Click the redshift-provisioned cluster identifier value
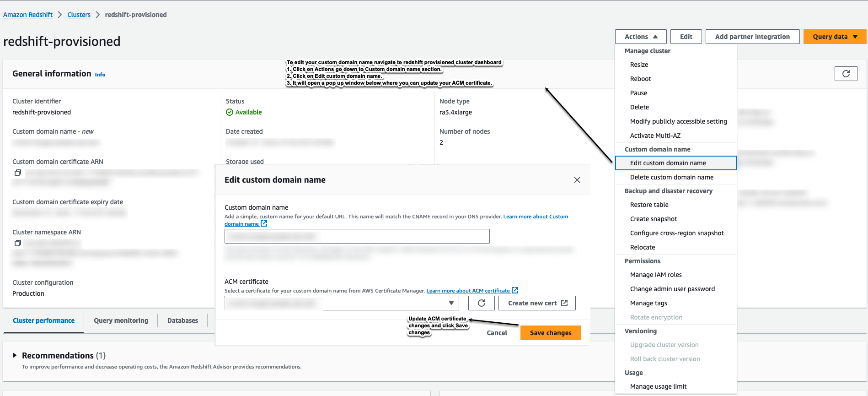The image size is (868, 396). pyautogui.click(x=42, y=112)
